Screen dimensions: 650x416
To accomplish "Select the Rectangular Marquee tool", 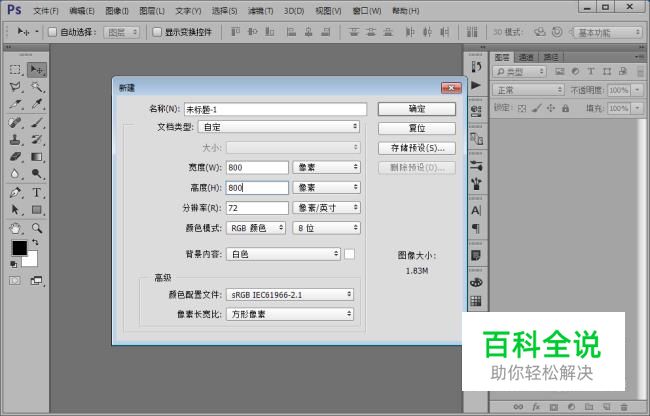I will click(15, 70).
